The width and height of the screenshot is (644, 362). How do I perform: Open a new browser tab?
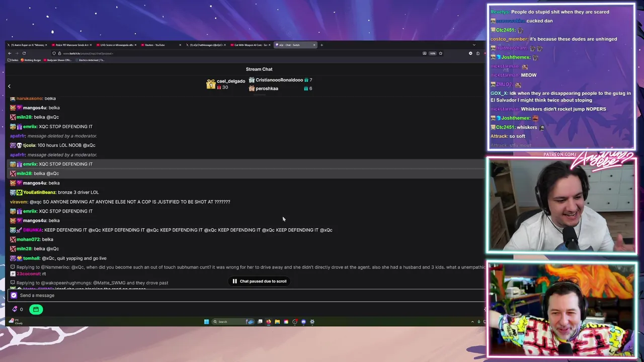322,45
